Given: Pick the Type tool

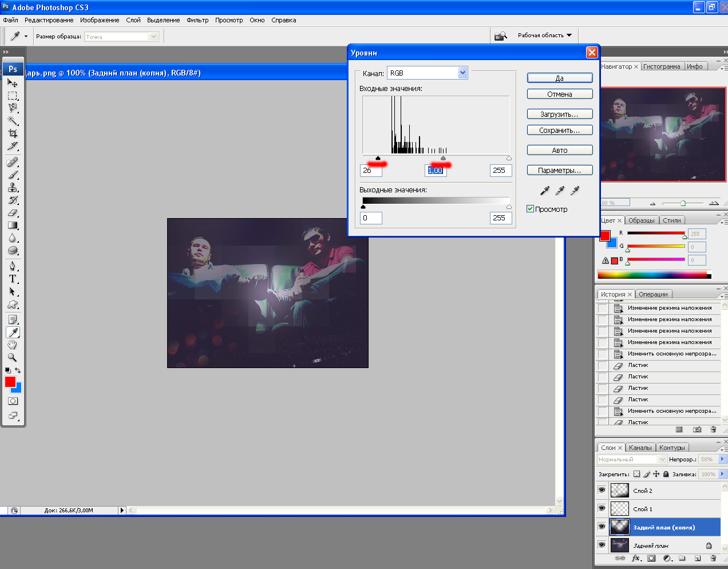Looking at the screenshot, I should pos(13,279).
